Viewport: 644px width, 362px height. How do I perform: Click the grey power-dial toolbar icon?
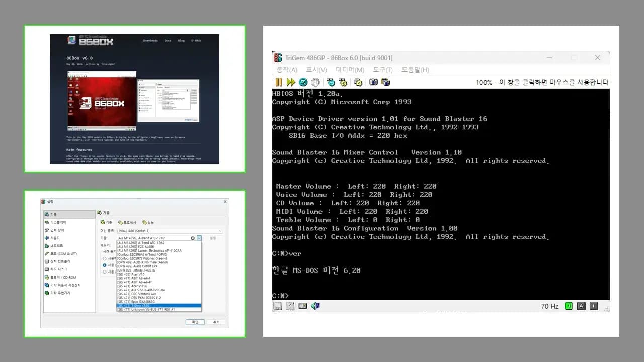315,82
